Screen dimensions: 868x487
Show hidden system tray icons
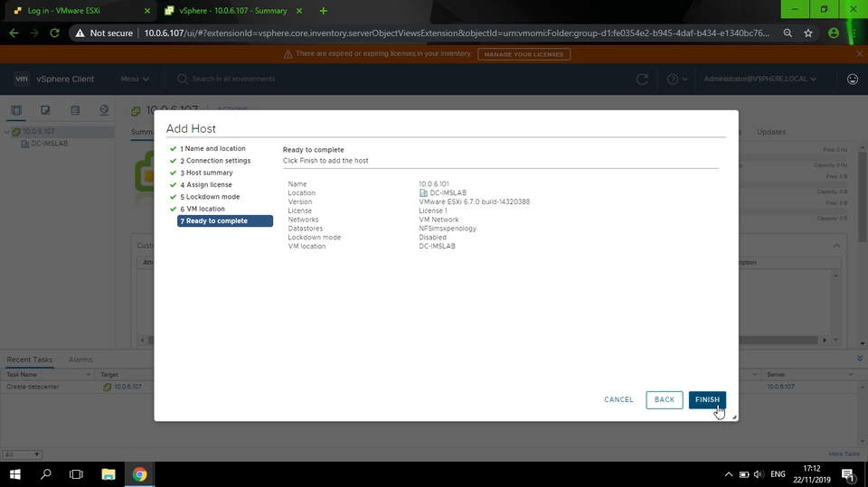click(729, 474)
